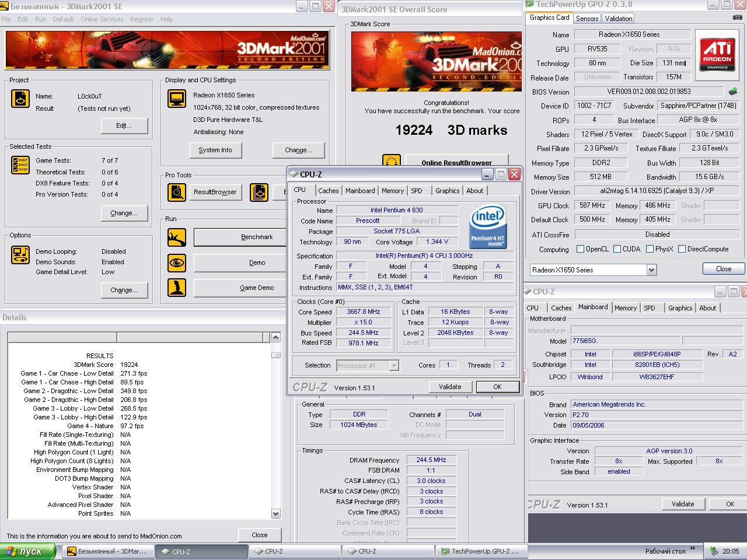
Task: Toggle the OpenCL checkbox in GPU-Z
Action: pos(580,249)
